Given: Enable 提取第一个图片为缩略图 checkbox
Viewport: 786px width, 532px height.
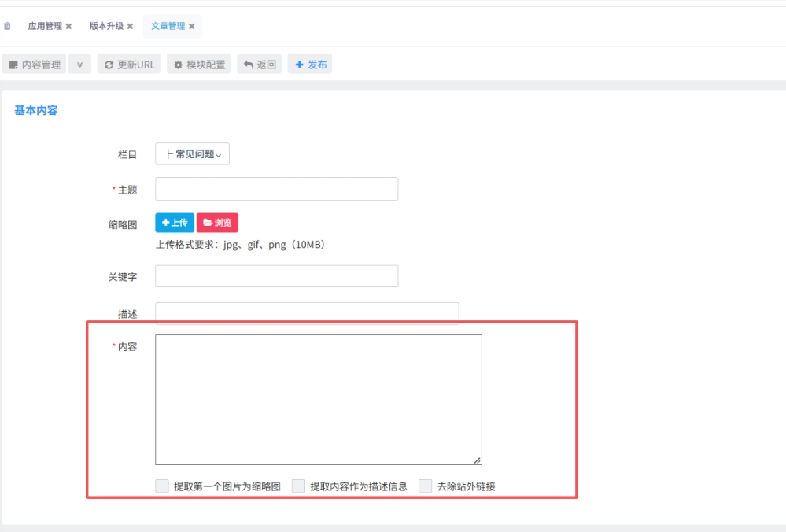Looking at the screenshot, I should 162,486.
